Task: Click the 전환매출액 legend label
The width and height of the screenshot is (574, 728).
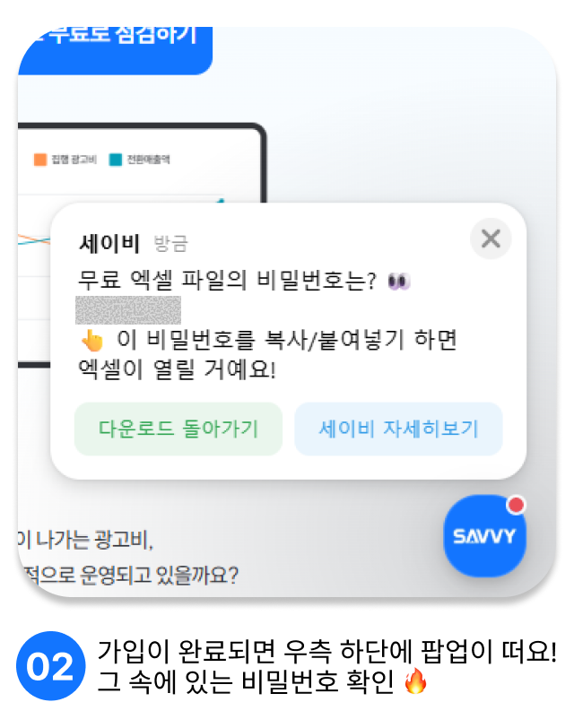Action: tap(149, 160)
